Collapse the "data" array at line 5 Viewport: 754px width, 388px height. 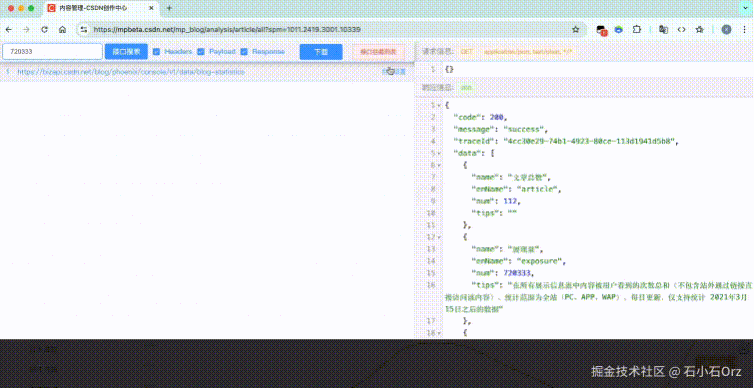pyautogui.click(x=439, y=153)
